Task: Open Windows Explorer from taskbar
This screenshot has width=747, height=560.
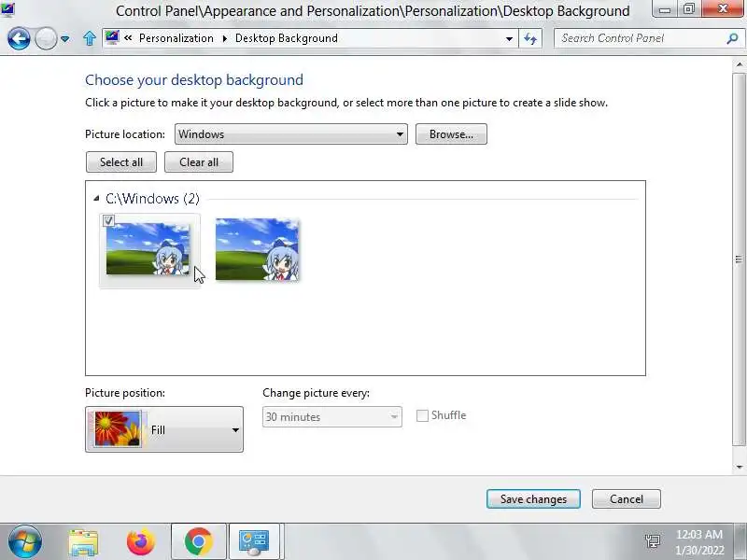Action: click(84, 542)
